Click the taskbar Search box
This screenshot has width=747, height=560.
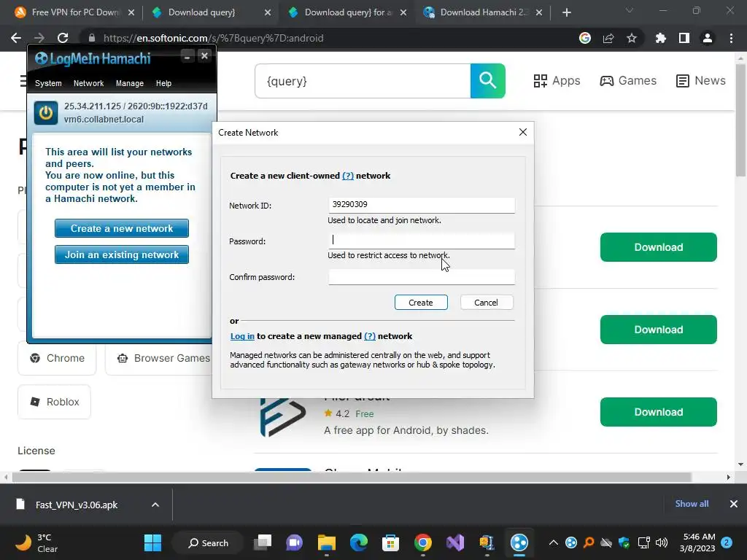coord(208,542)
